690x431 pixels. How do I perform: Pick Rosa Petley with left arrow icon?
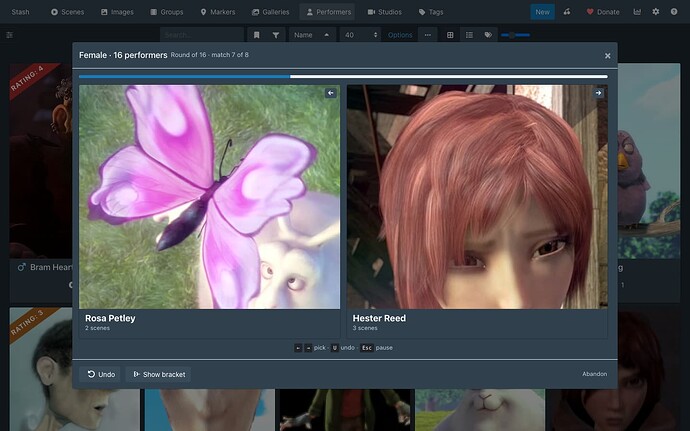point(330,93)
